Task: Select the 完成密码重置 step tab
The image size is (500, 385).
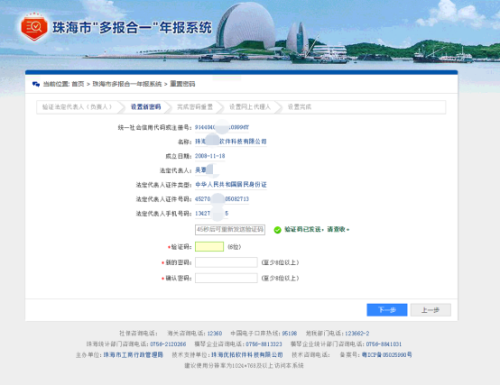Action: point(195,107)
